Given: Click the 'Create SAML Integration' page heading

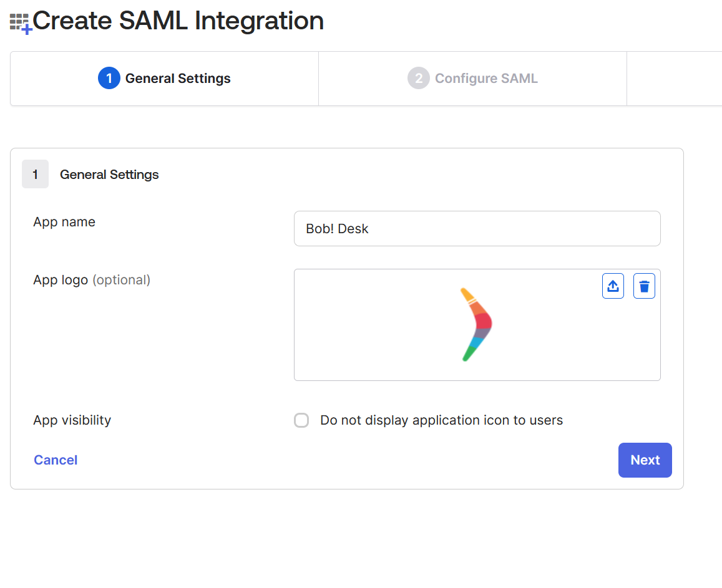Looking at the screenshot, I should point(178,21).
